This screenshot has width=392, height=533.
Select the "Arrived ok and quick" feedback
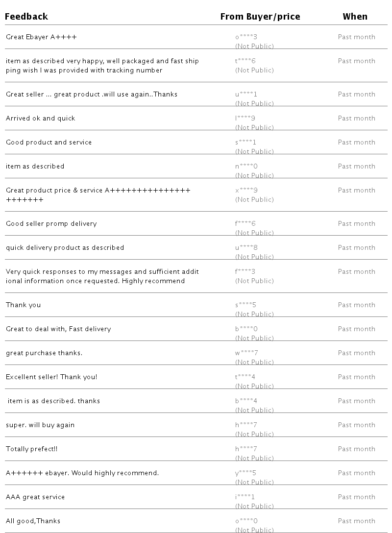coord(41,119)
